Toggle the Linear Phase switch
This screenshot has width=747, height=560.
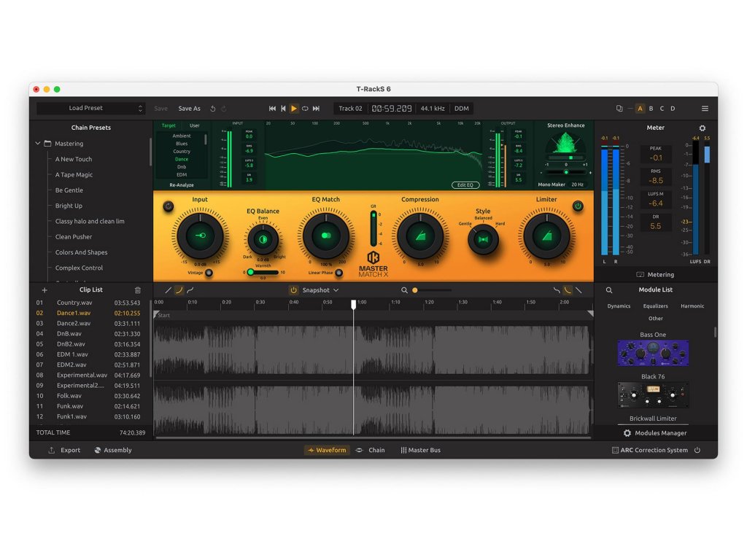pos(338,273)
